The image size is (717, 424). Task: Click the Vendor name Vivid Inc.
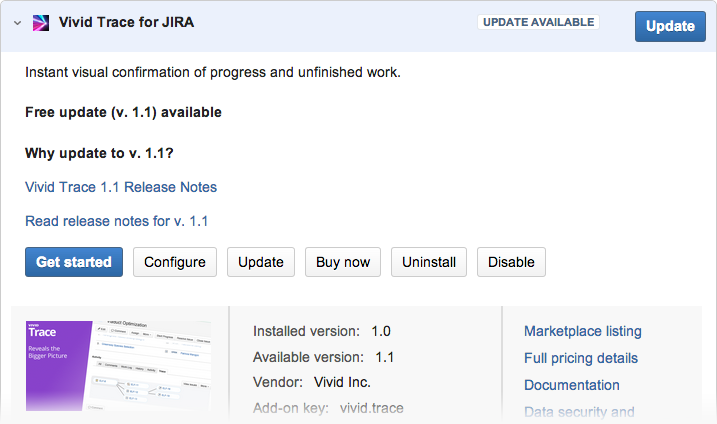(342, 382)
